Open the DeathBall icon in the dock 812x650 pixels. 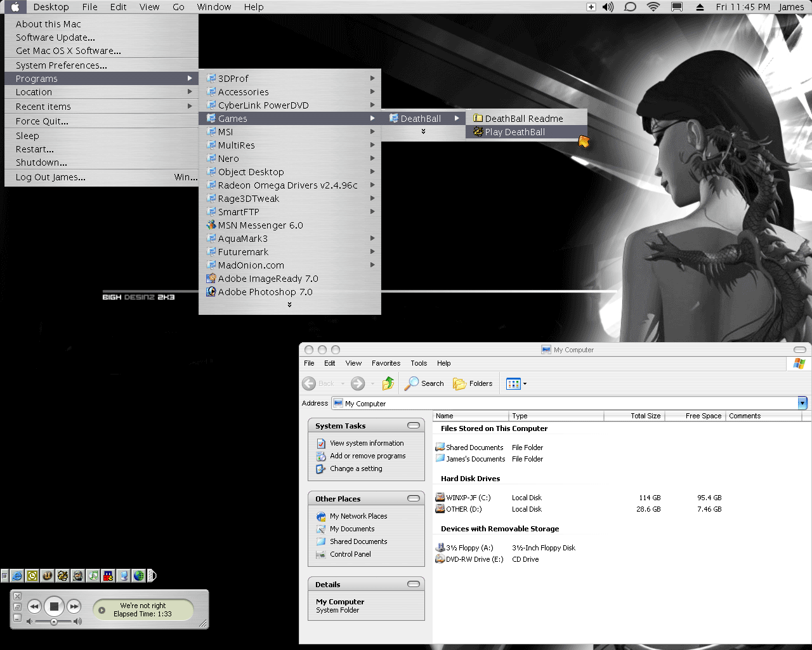click(63, 576)
